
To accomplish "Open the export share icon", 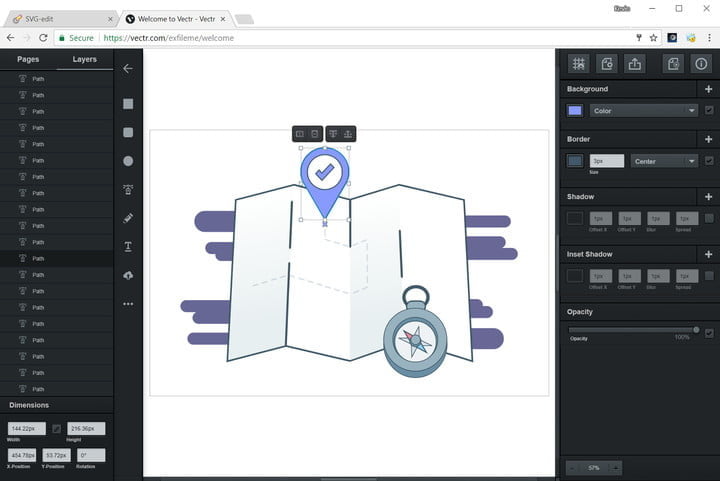I will [x=635, y=64].
